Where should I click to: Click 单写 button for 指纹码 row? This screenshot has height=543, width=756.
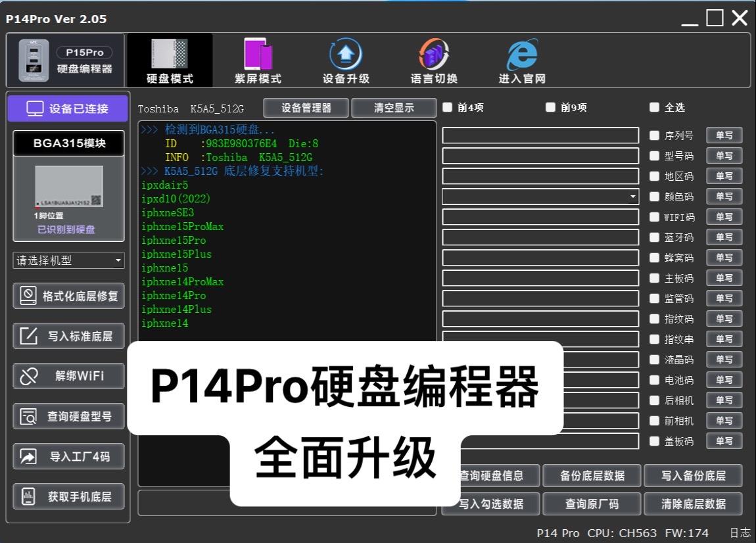(x=724, y=319)
